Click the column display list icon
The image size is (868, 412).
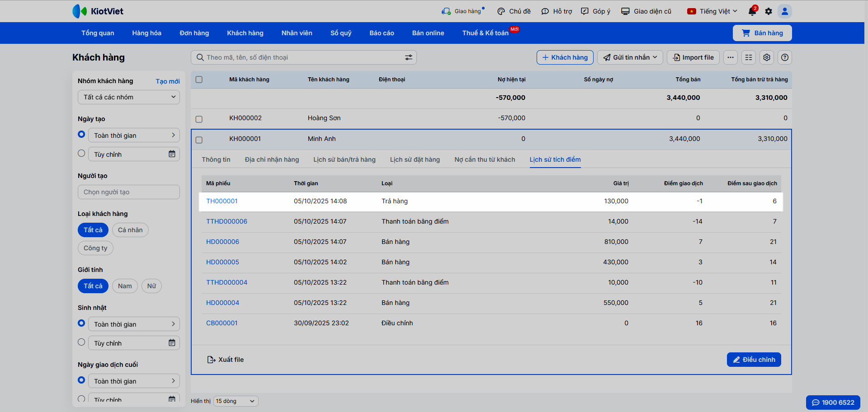click(x=749, y=57)
